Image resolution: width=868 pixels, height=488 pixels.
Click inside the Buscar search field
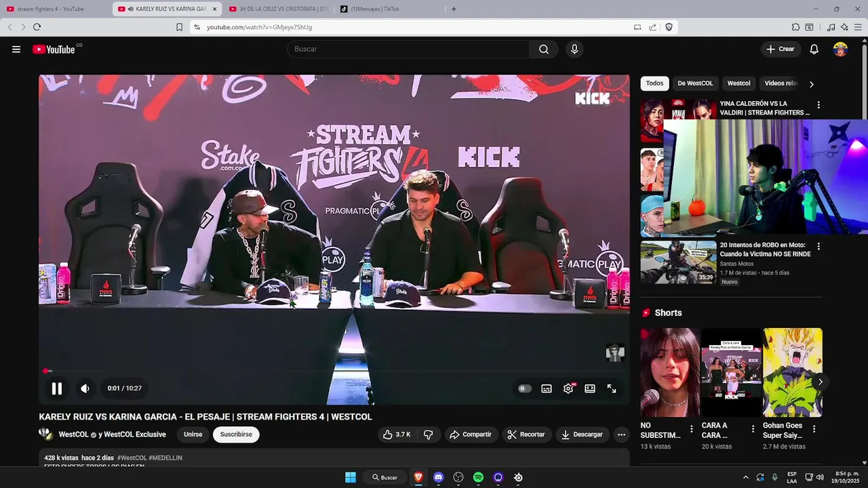coord(408,49)
